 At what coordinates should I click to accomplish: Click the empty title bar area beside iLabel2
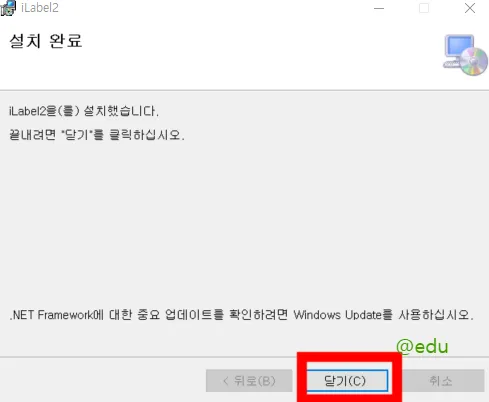coord(213,8)
